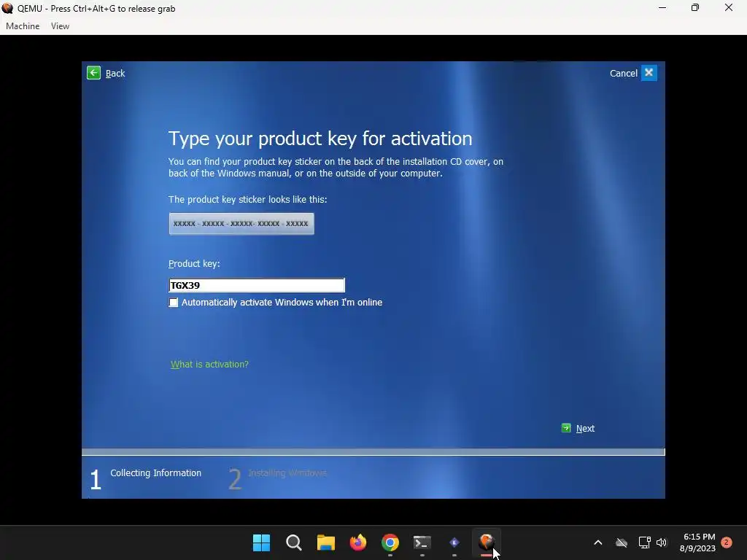Viewport: 747px width, 560px height.
Task: Click the sample product key sticker image
Action: [241, 224]
